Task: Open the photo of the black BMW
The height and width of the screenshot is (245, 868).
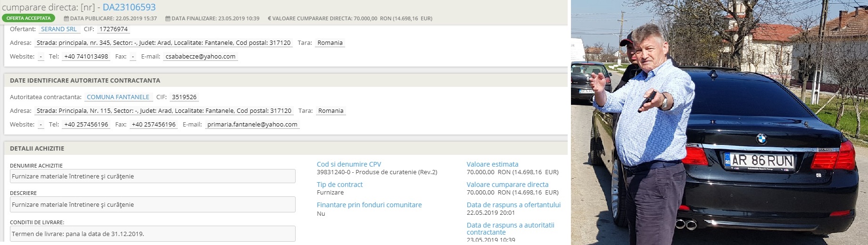Action: point(719,123)
